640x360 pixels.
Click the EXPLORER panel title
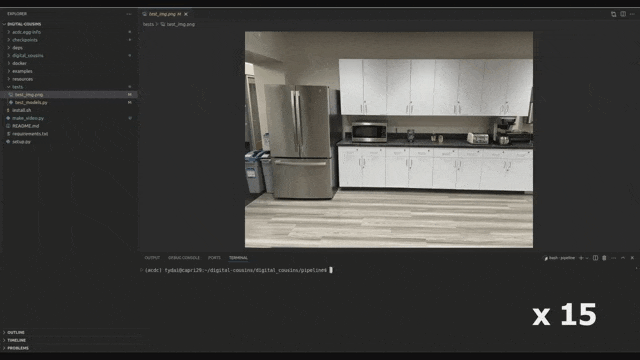coord(17,14)
